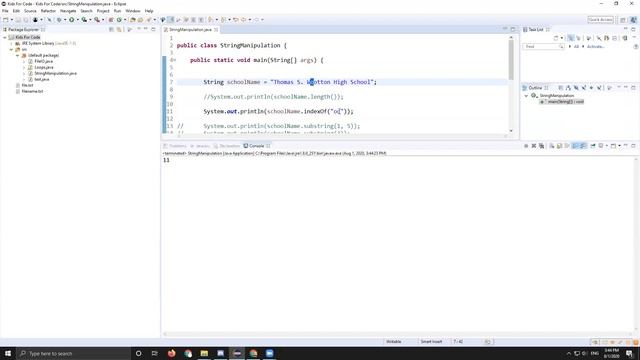Click the Windows Start button
Viewport: 640px width, 360px height.
tap(8, 353)
